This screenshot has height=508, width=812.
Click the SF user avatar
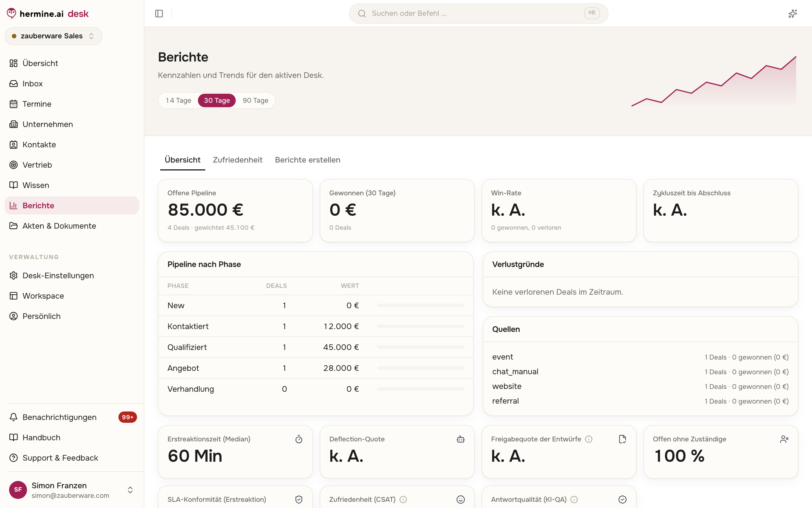click(x=18, y=490)
